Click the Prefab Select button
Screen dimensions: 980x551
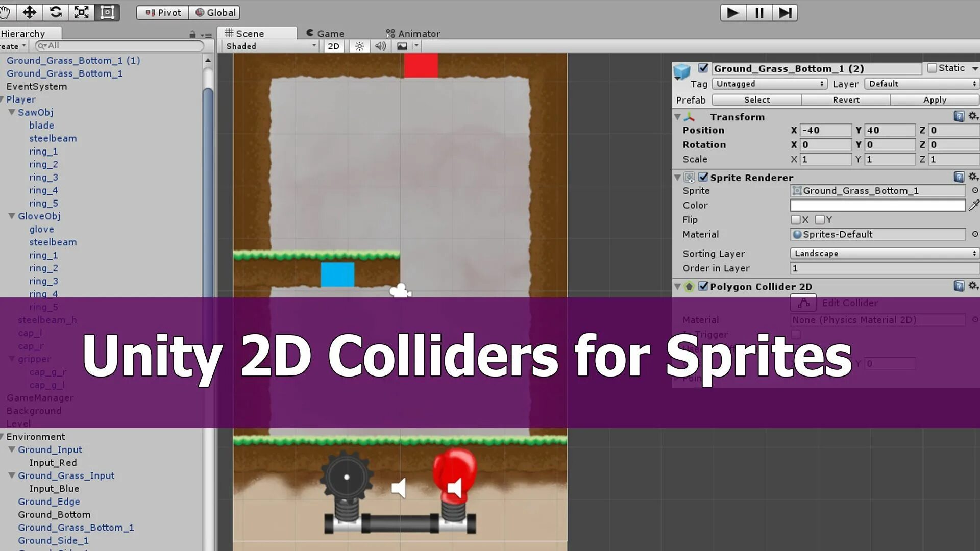click(x=757, y=100)
